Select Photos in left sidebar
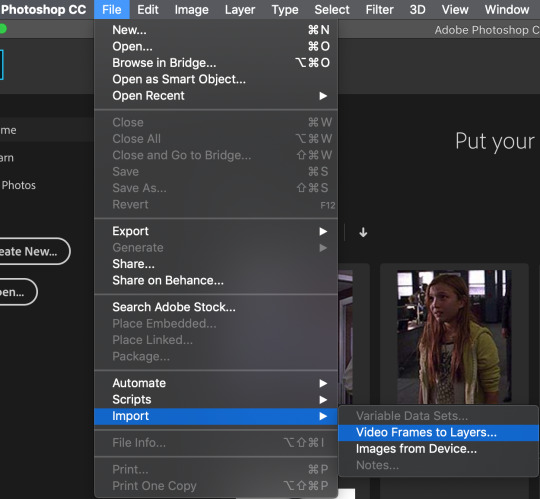 (19, 185)
